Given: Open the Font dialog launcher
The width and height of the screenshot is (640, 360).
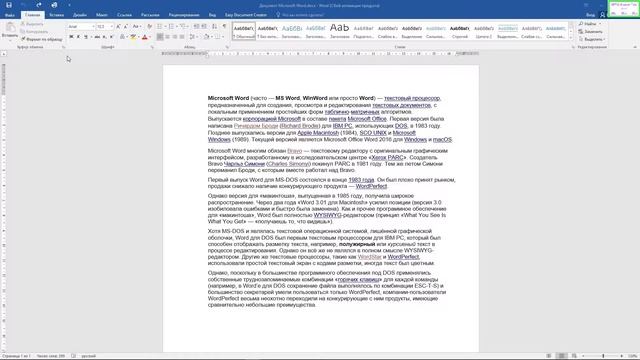Looking at the screenshot, I should click(152, 47).
